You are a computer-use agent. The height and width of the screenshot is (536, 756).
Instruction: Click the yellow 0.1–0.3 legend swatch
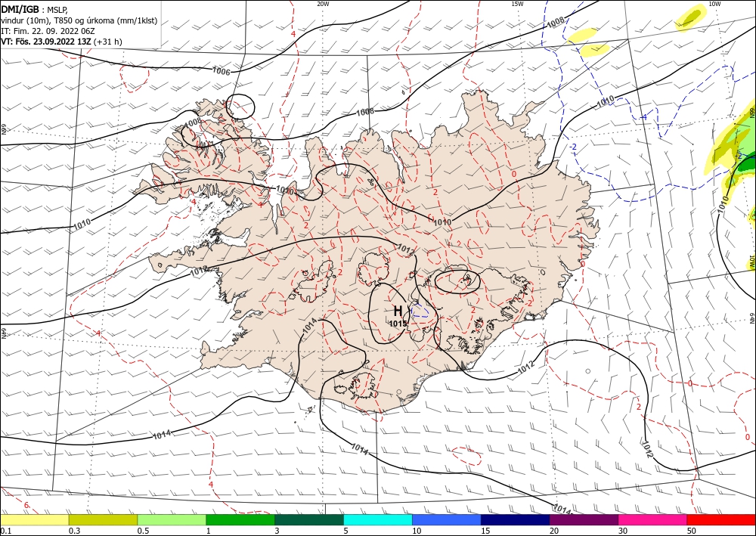(x=34, y=519)
